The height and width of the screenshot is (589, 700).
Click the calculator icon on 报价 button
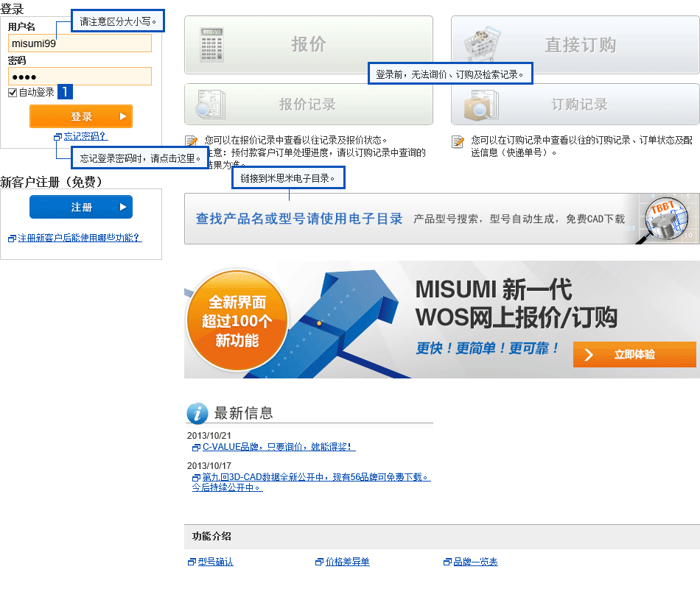click(211, 45)
